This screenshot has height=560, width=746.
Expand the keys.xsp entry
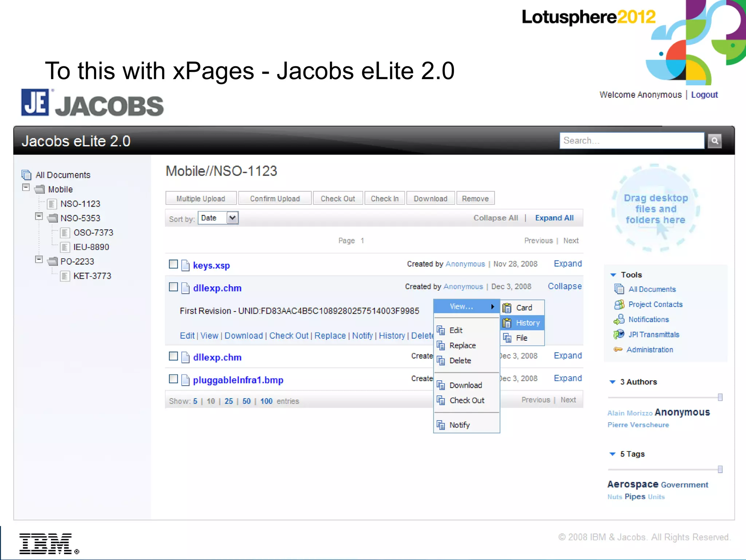[568, 263]
